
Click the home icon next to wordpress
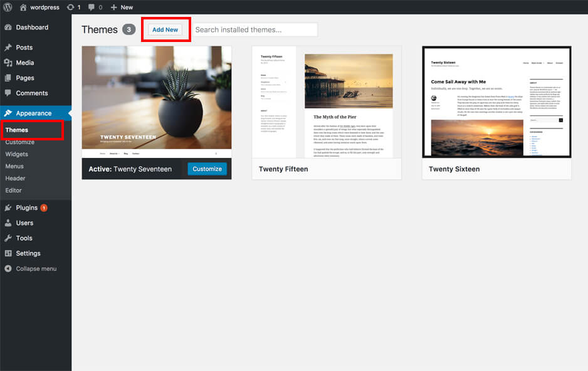(23, 7)
